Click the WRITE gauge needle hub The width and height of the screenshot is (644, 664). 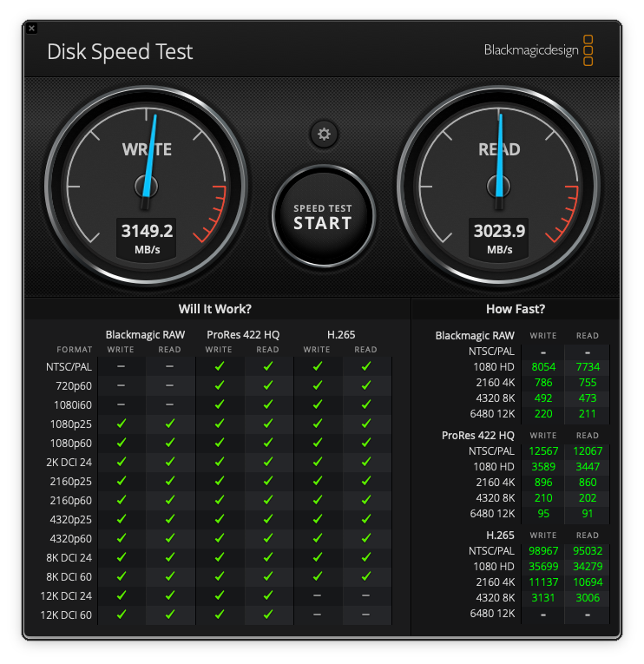(146, 186)
